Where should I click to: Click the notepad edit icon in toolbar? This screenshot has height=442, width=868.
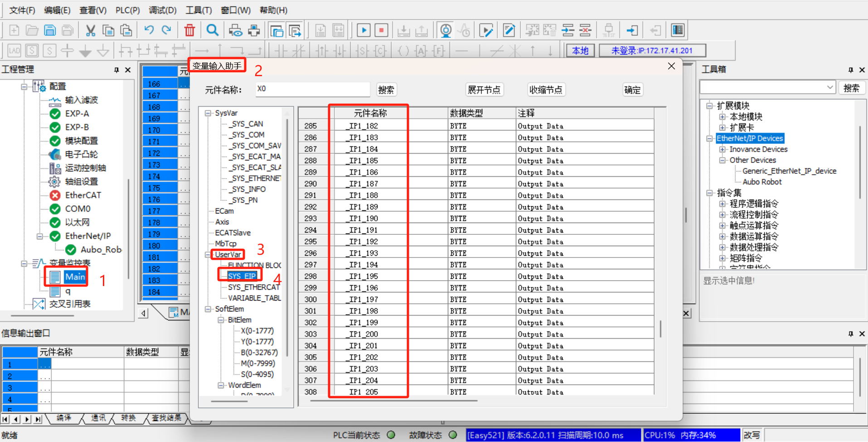[509, 30]
